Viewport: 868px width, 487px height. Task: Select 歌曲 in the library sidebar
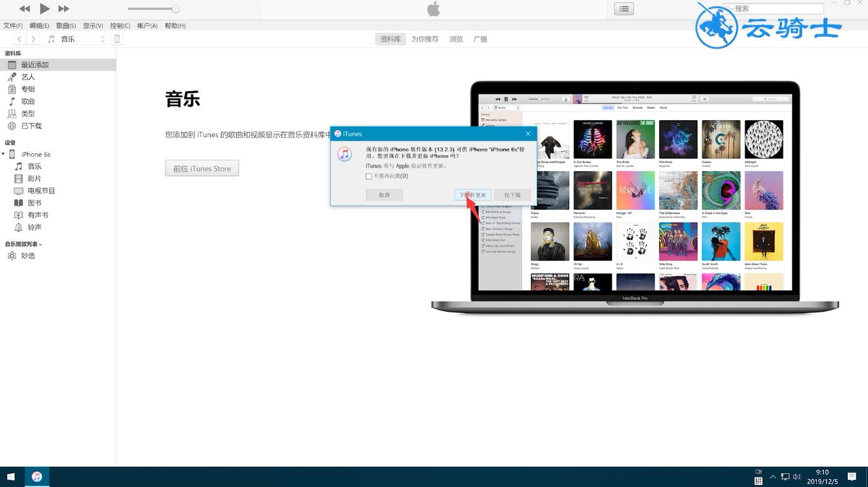[58, 102]
